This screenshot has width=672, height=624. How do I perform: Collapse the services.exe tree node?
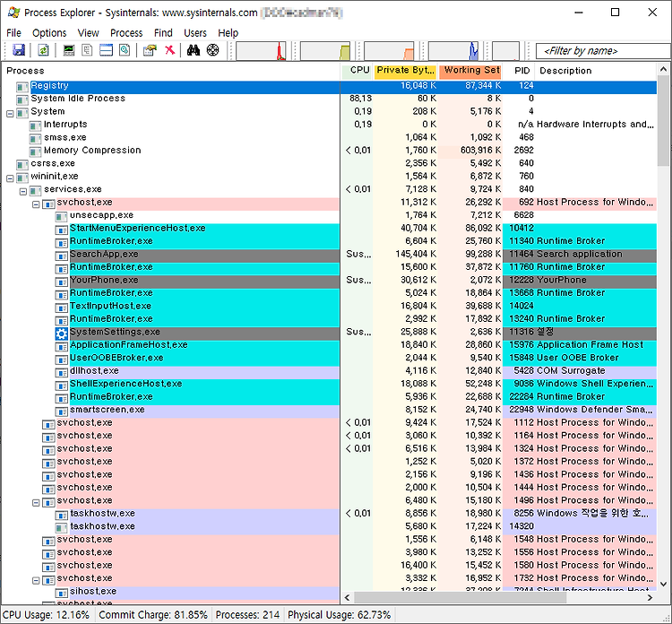coord(23,191)
